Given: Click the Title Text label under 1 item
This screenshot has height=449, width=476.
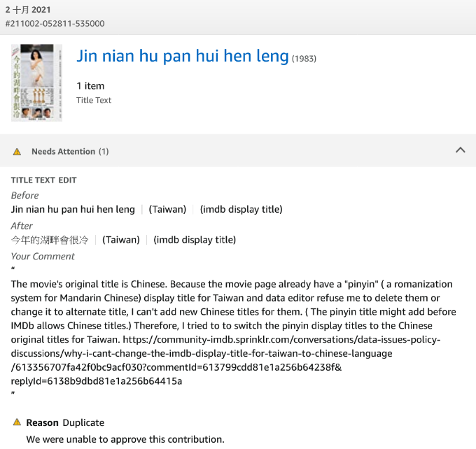Looking at the screenshot, I should pos(94,100).
